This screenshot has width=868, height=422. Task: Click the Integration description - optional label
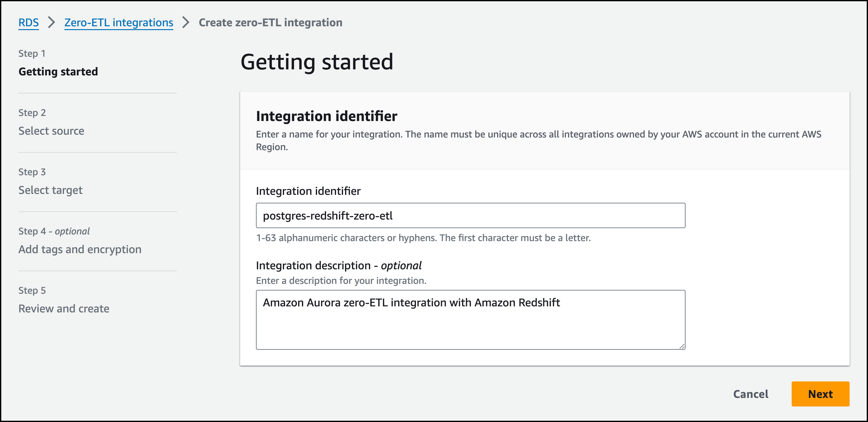338,265
